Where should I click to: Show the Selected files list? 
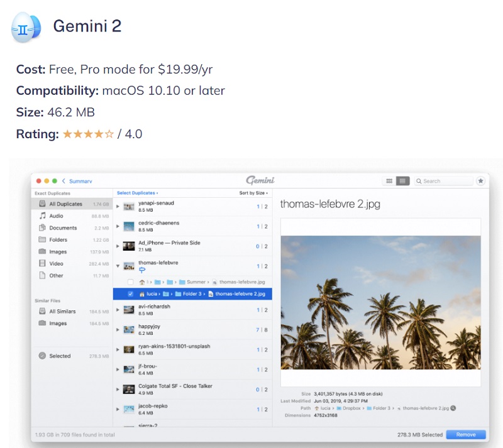pyautogui.click(x=60, y=356)
